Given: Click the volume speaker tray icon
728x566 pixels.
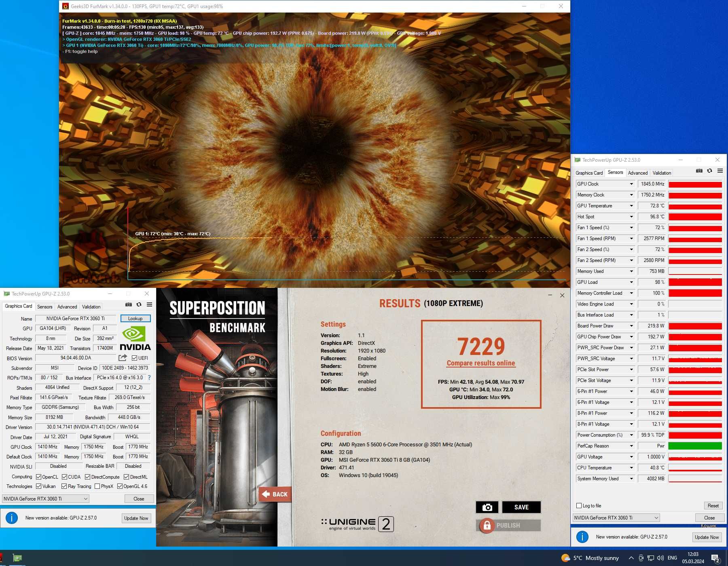Looking at the screenshot, I should (x=660, y=558).
